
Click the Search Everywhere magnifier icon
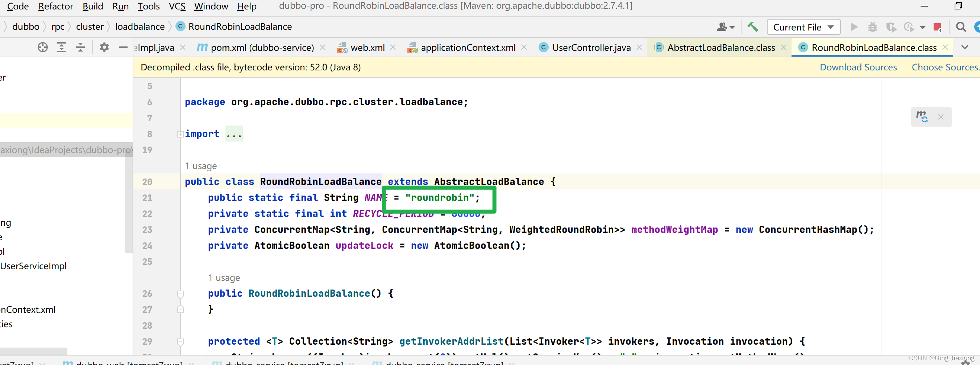[960, 27]
